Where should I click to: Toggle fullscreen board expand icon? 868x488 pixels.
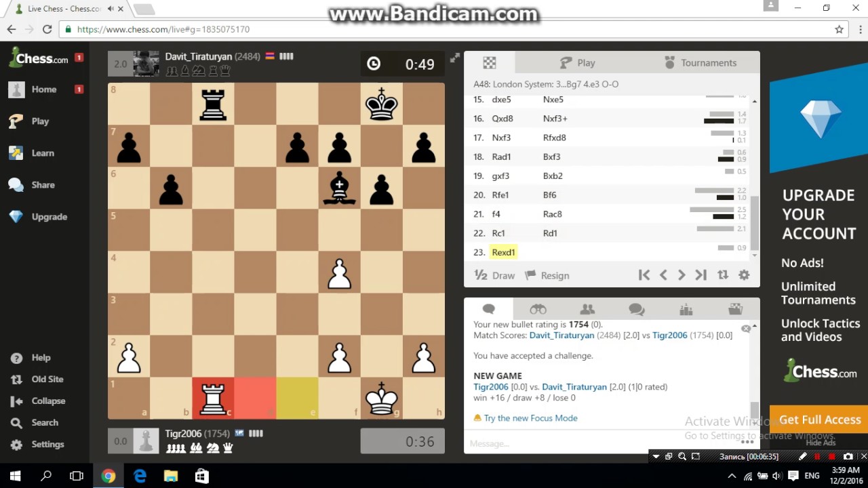click(x=454, y=58)
